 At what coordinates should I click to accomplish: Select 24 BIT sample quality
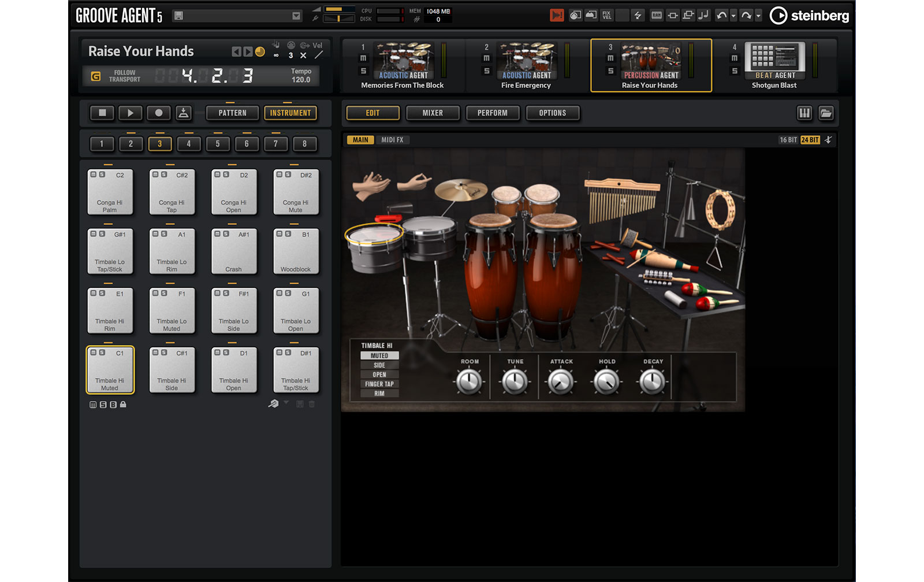point(810,140)
